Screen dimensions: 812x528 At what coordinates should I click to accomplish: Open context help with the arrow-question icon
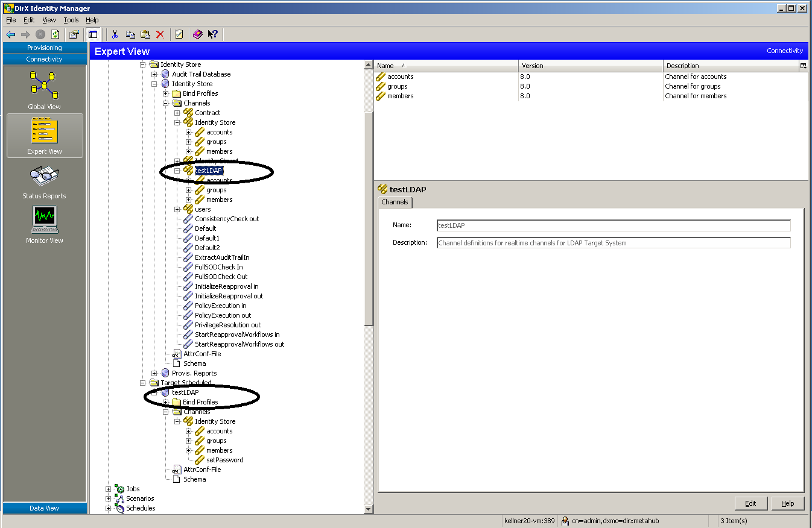(212, 34)
